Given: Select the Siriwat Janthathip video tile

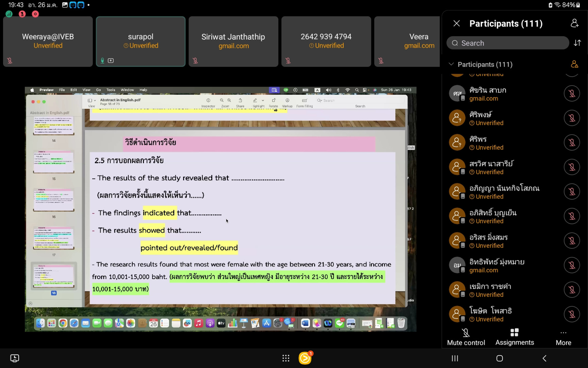Looking at the screenshot, I should click(x=233, y=41).
